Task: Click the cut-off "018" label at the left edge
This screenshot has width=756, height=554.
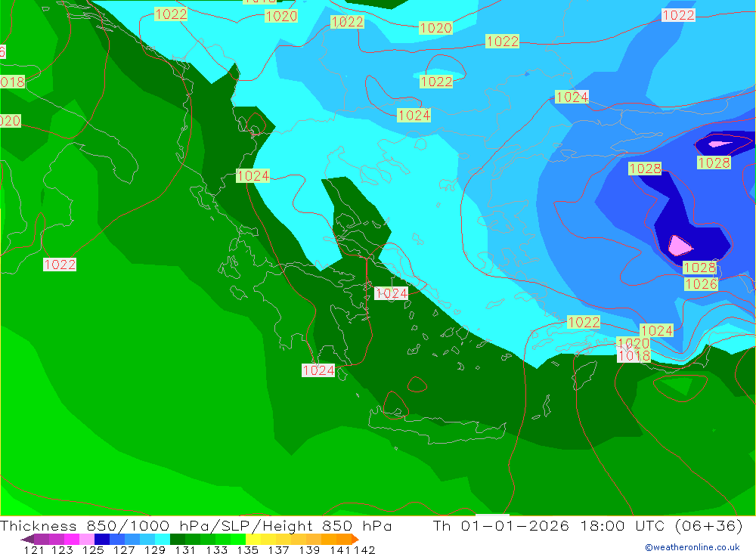Action: click(12, 82)
